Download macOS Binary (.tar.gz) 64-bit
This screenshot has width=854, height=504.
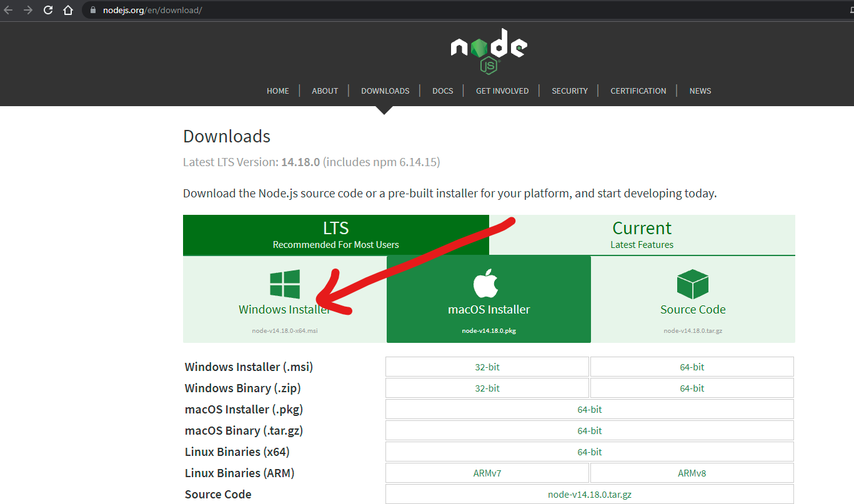pos(590,431)
